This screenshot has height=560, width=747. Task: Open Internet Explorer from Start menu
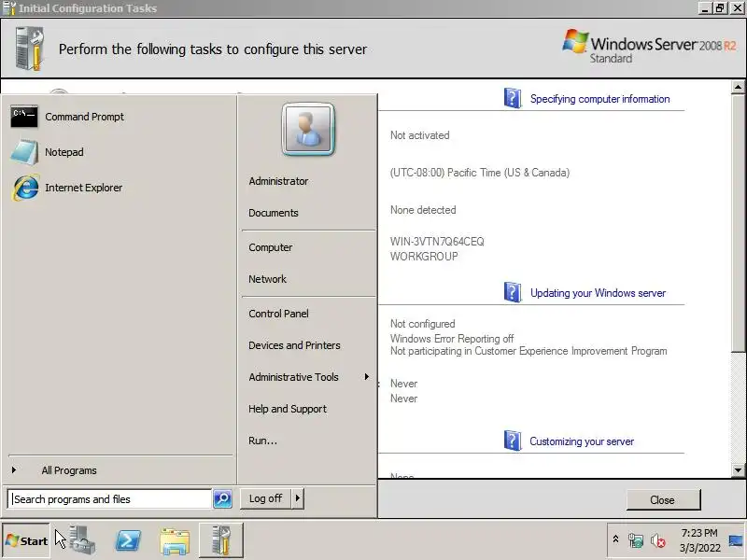point(66,188)
